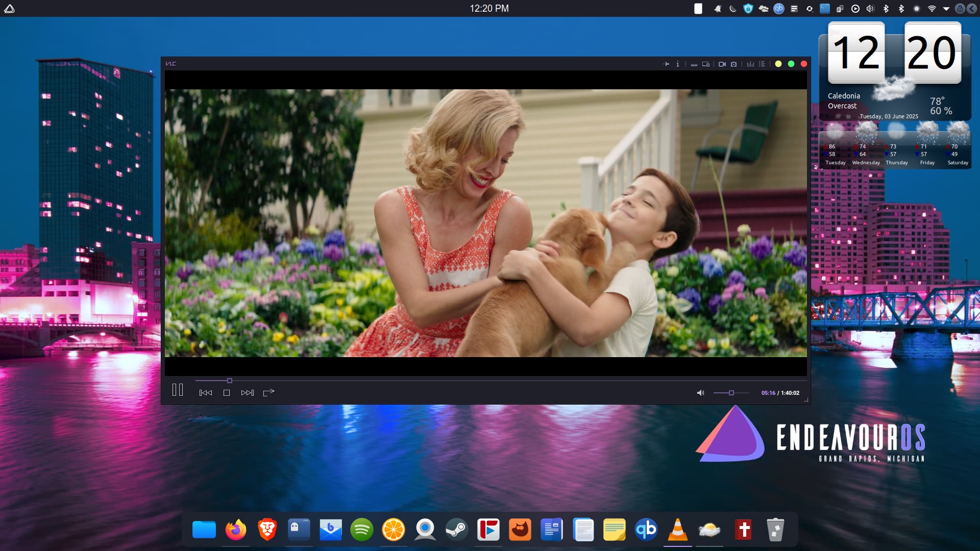Open the text editor document dock icon
The image size is (980, 551).
click(x=583, y=530)
